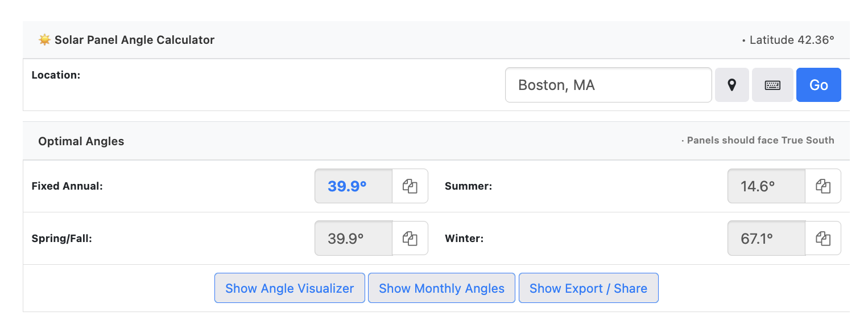This screenshot has height=336, width=868.
Task: Click the map pin location icon
Action: point(731,85)
